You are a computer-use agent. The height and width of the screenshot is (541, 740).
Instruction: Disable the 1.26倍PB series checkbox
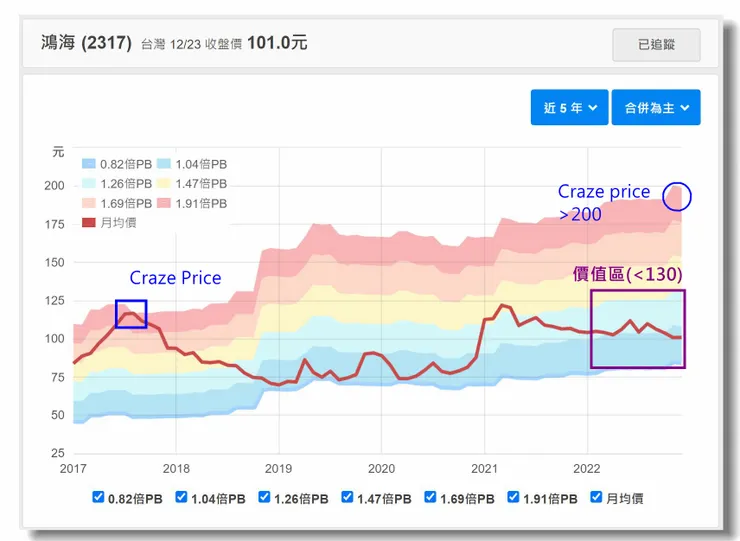click(264, 497)
